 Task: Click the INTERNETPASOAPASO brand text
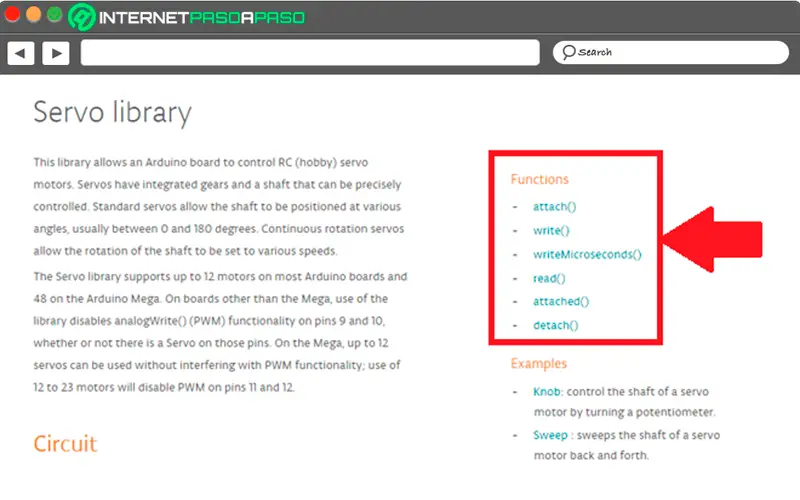click(202, 18)
